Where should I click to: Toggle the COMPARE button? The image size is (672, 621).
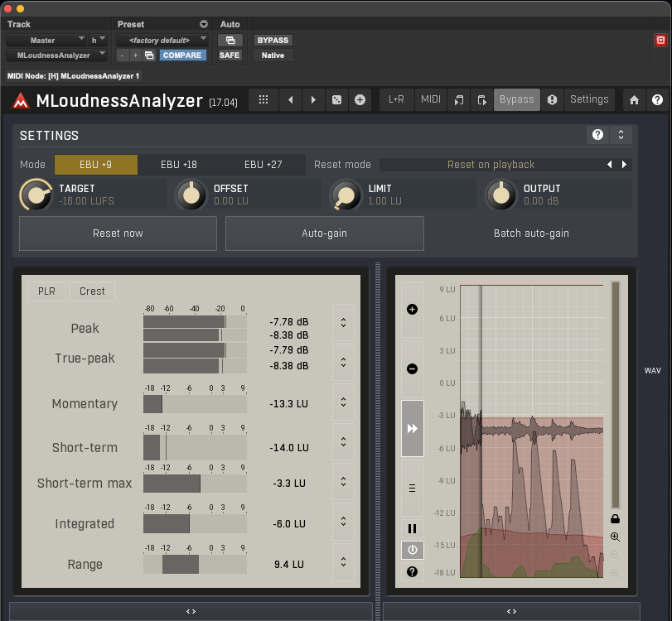[182, 55]
